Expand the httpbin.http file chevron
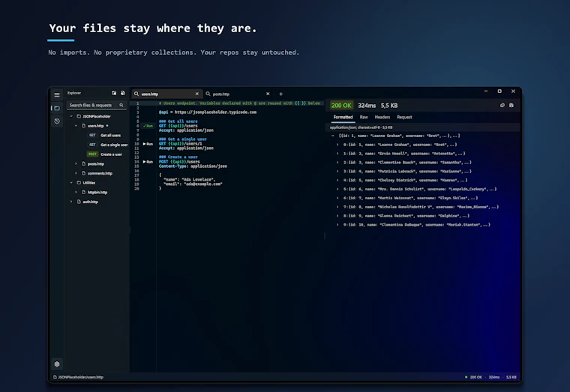Image resolution: width=570 pixels, height=392 pixels. 76,192
